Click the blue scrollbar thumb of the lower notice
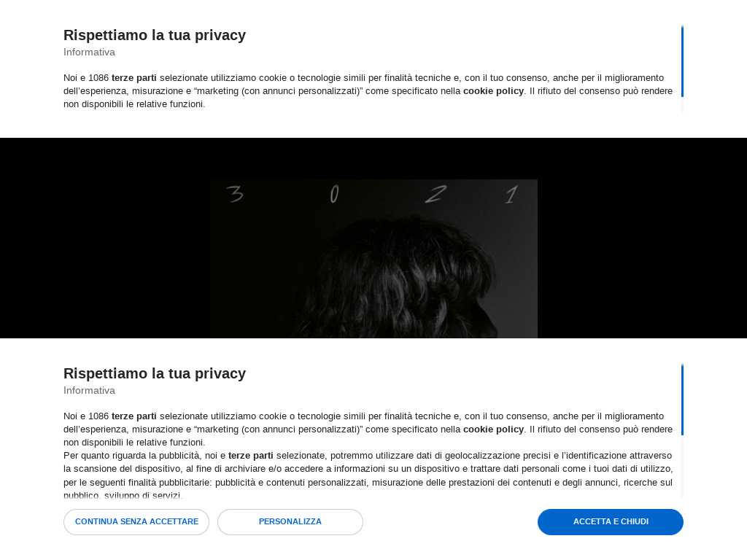Image resolution: width=747 pixels, height=560 pixels. pyautogui.click(x=682, y=400)
